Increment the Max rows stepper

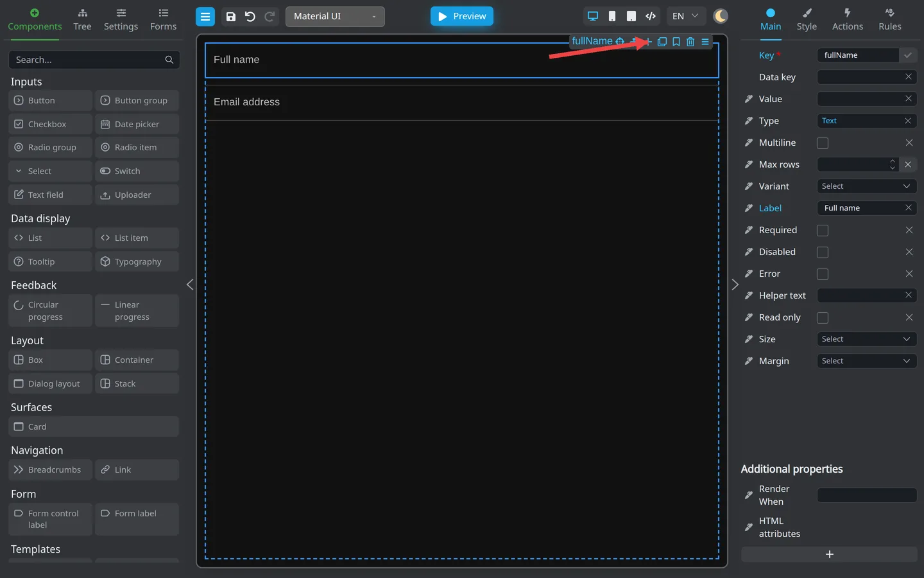(892, 161)
